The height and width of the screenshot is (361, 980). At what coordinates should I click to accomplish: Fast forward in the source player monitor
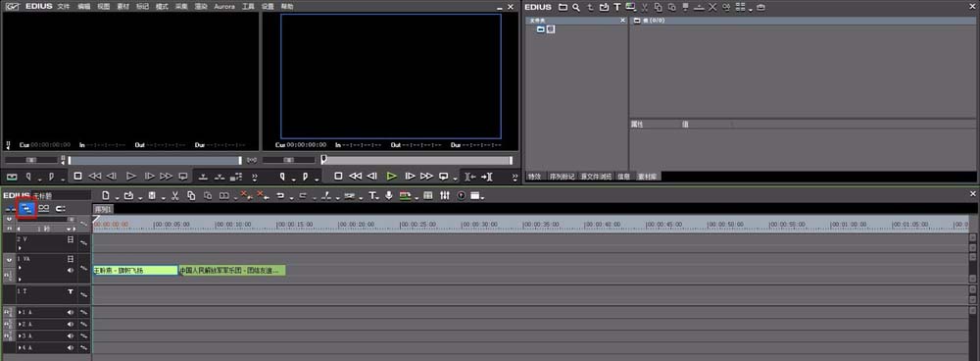pyautogui.click(x=167, y=177)
